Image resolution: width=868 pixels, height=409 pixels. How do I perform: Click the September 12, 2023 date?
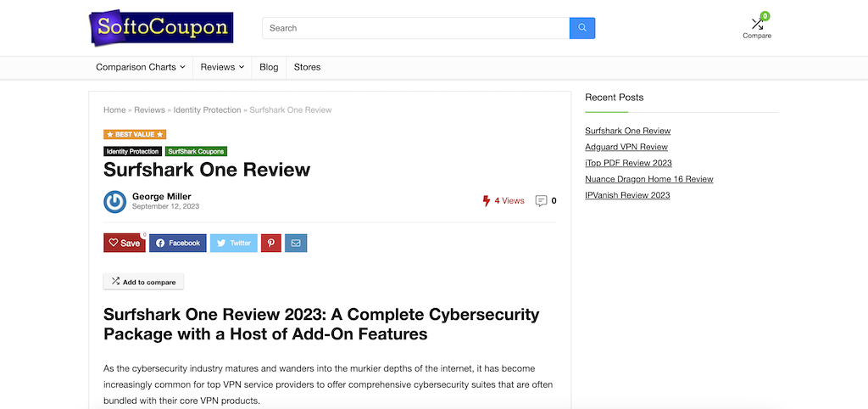[165, 206]
